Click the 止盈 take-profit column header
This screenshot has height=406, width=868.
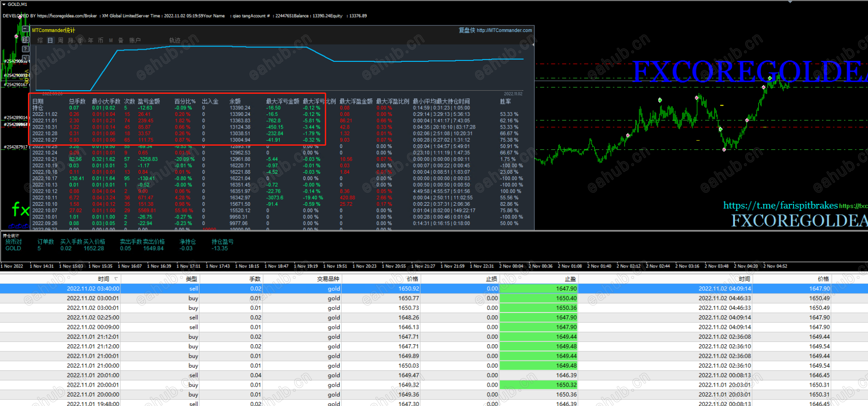tap(570, 279)
